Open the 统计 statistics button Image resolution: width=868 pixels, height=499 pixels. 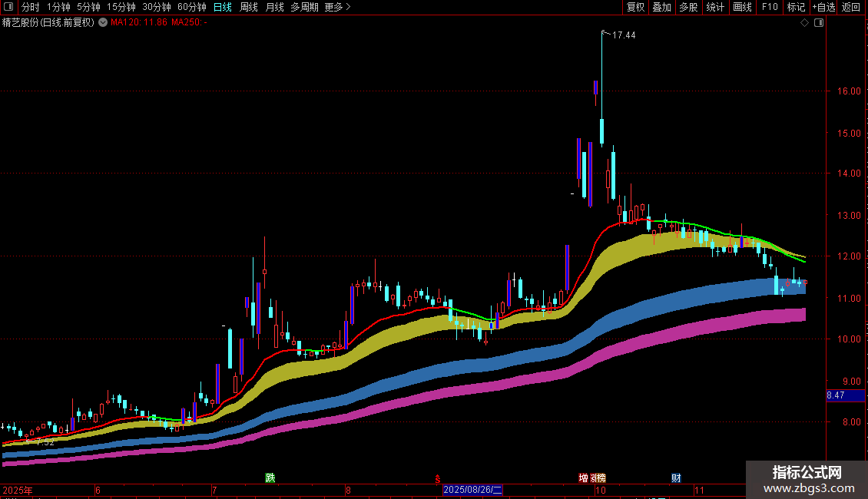coord(715,7)
